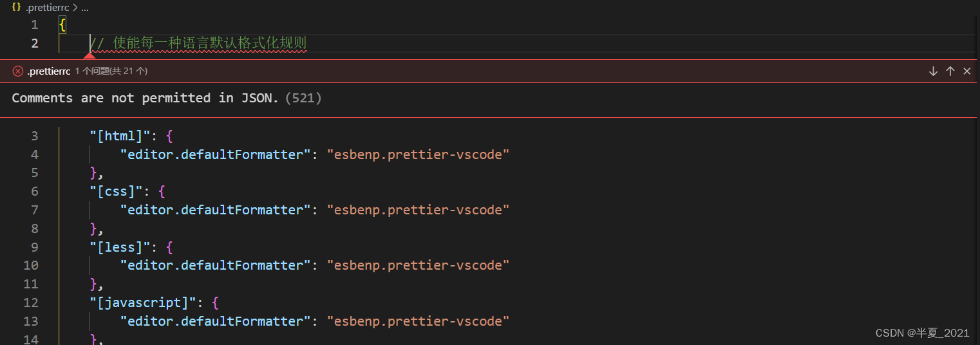The height and width of the screenshot is (345, 980).
Task: Go to previous problem with up arrow
Action: coord(950,71)
